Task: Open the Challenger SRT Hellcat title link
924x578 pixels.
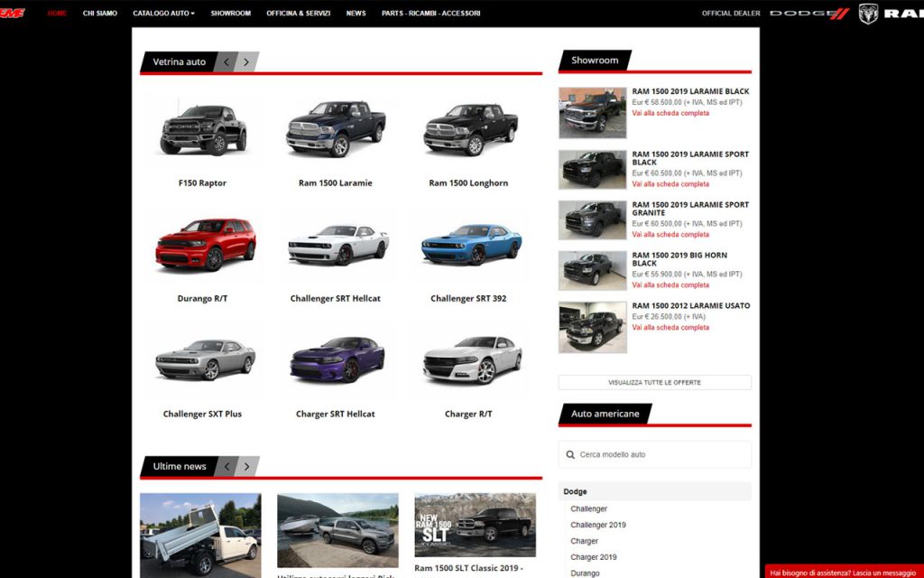Action: pos(336,298)
